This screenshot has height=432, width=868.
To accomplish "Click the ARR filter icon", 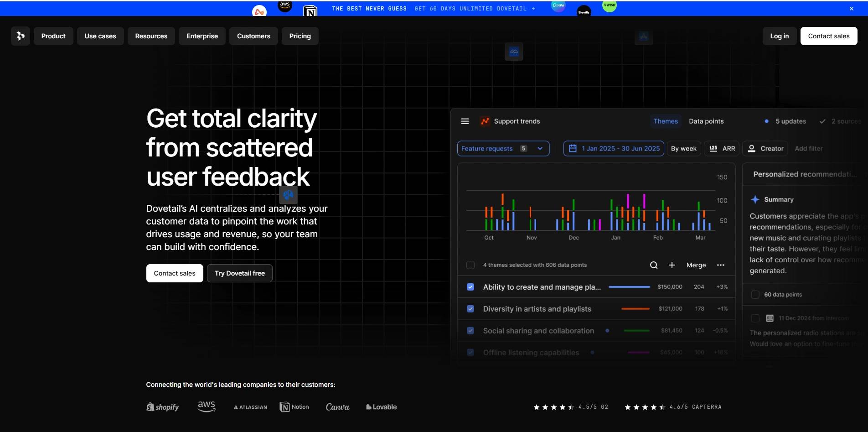I will tap(714, 149).
